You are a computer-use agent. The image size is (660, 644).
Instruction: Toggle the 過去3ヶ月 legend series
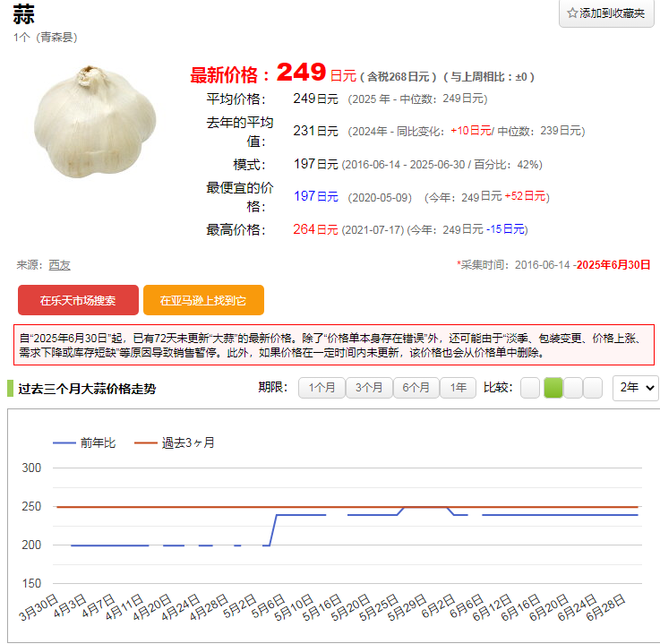(x=175, y=442)
